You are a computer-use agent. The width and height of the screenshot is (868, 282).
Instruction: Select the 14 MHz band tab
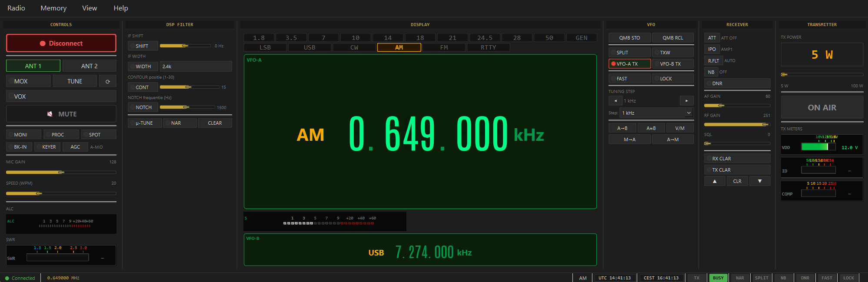388,38
